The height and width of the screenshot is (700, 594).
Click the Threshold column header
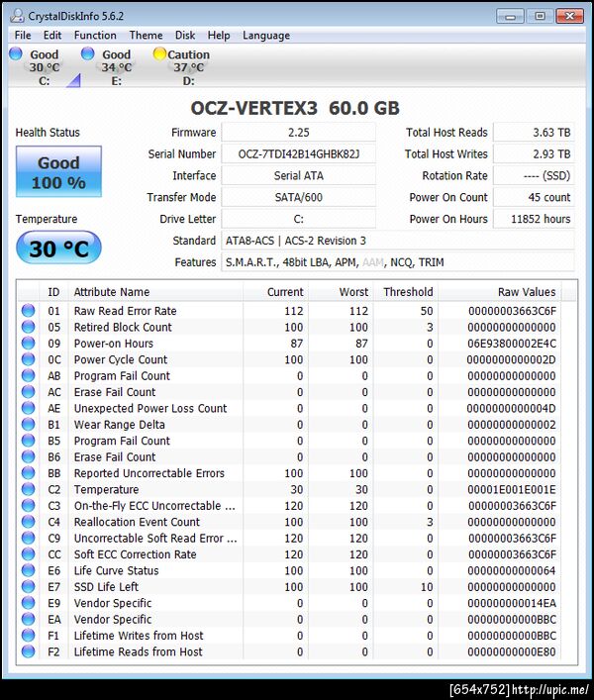(x=406, y=292)
